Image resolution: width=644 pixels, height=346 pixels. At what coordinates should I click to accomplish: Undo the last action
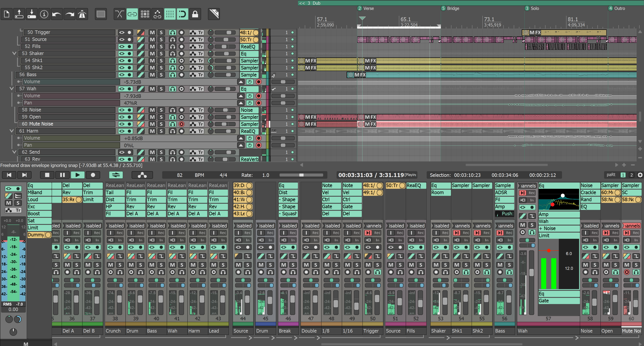[57, 14]
